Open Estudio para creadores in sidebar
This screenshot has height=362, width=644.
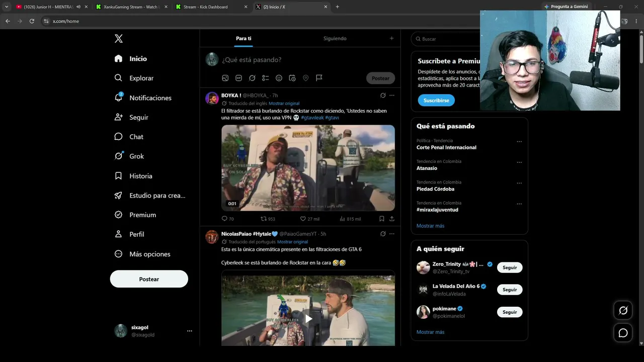point(150,196)
